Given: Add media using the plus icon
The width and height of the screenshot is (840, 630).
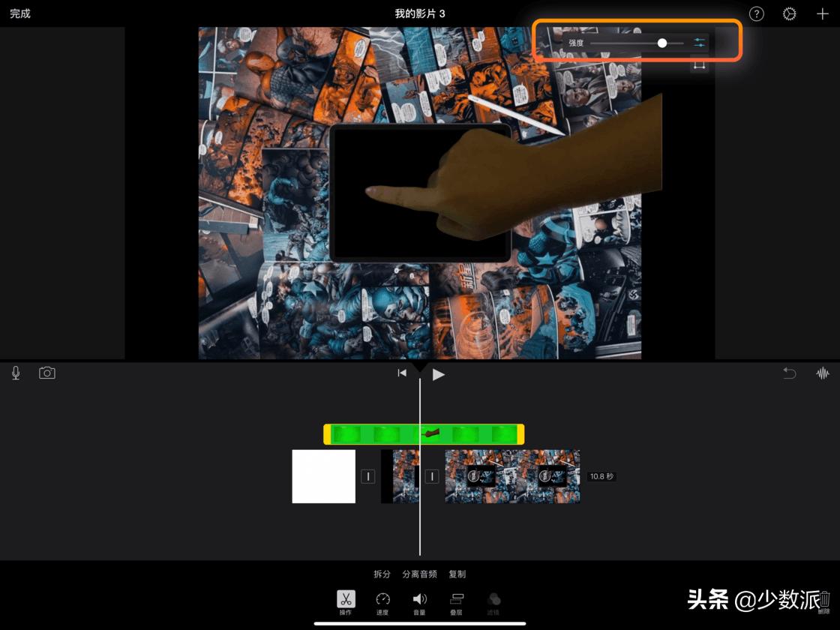Looking at the screenshot, I should 822,13.
